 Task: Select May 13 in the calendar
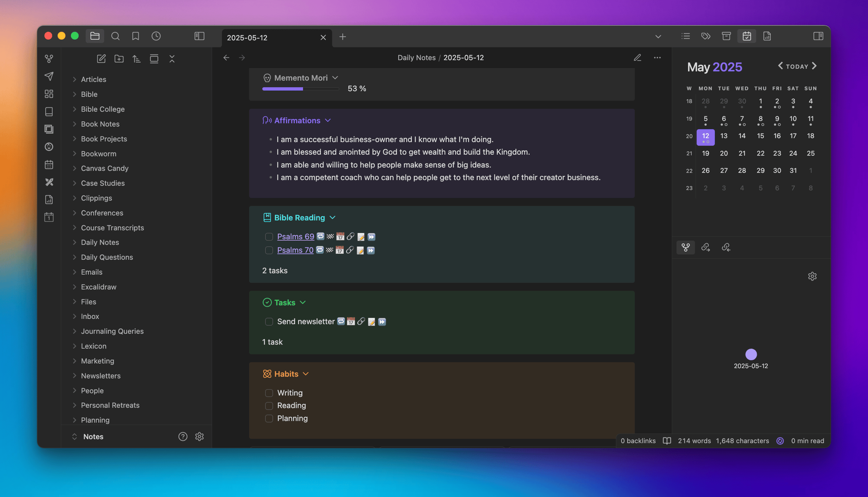[x=724, y=136]
